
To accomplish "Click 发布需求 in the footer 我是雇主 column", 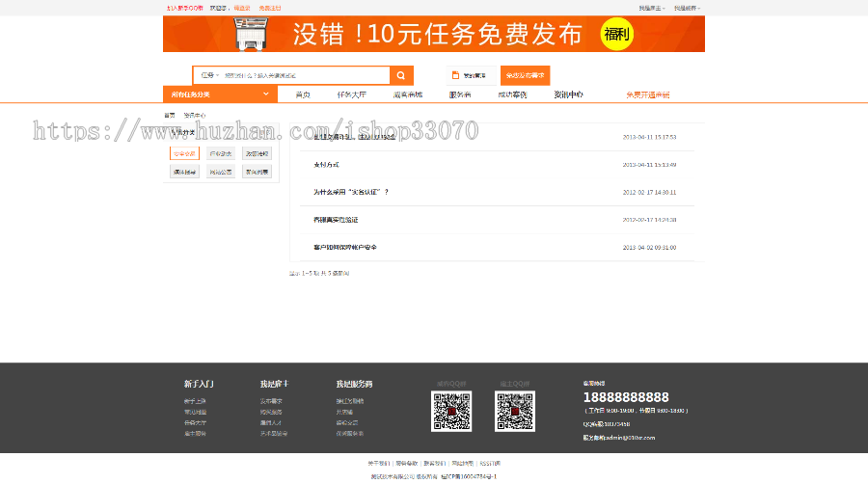I will pyautogui.click(x=271, y=401).
